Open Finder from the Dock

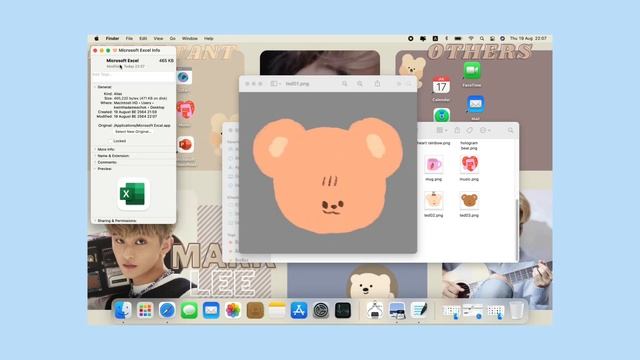click(x=123, y=311)
